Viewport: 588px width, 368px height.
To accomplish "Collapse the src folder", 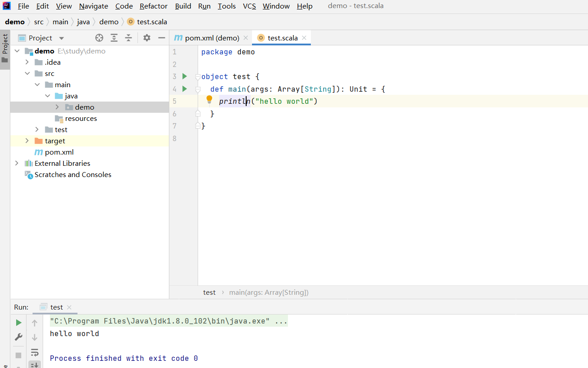I will pos(27,74).
